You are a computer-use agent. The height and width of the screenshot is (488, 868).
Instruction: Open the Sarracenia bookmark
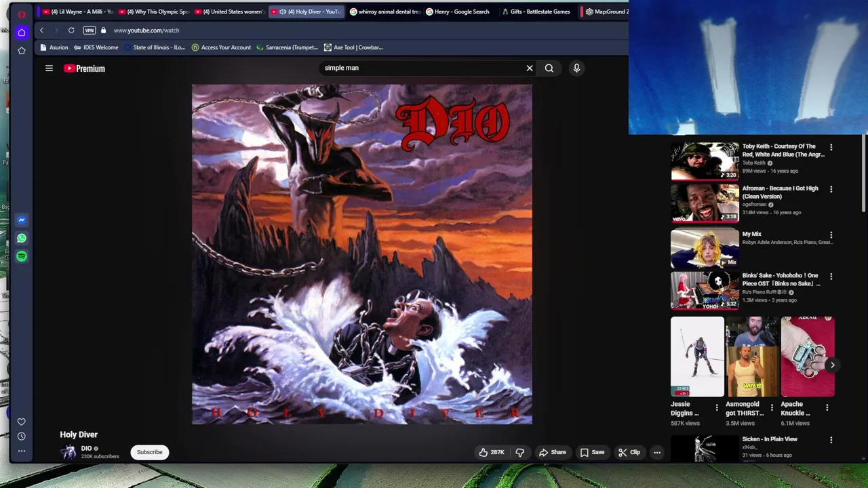(x=287, y=47)
